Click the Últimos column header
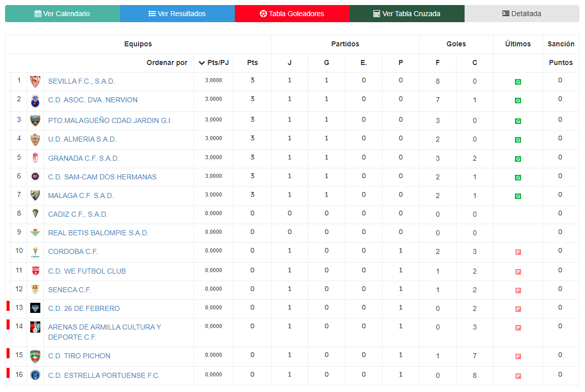Screen dimensions: 585x392 click(518, 44)
